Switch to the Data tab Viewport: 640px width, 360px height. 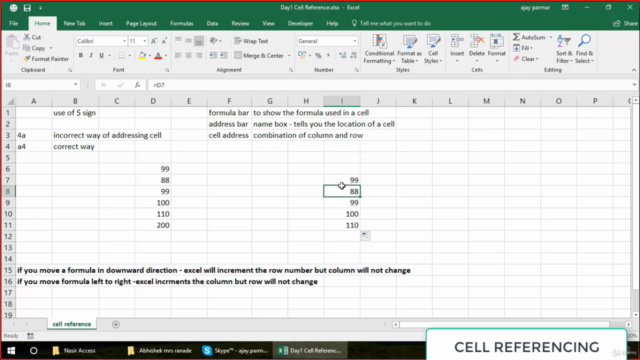tap(212, 24)
